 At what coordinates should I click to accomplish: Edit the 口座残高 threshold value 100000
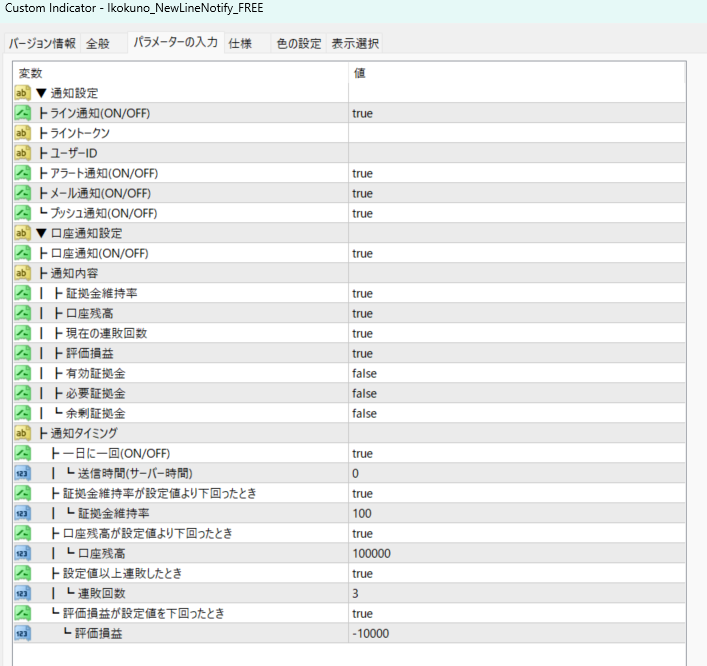coord(517,553)
